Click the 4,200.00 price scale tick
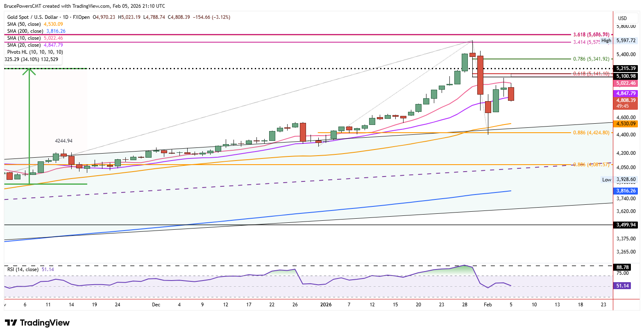 pyautogui.click(x=626, y=153)
